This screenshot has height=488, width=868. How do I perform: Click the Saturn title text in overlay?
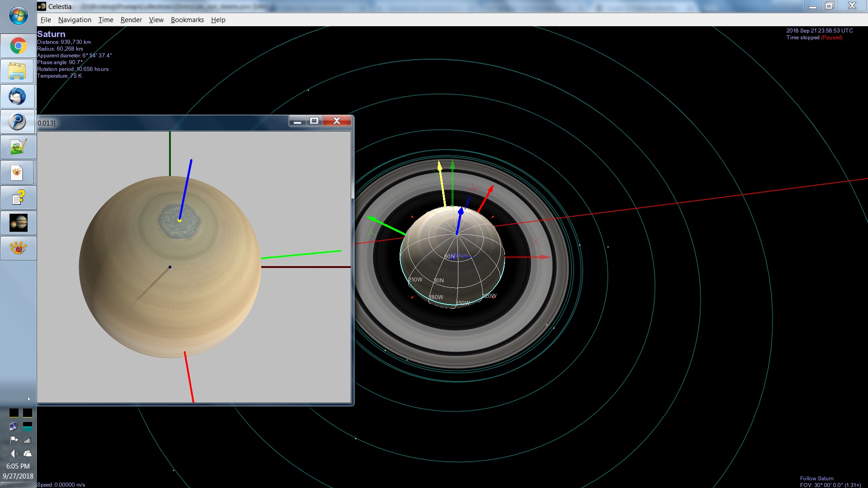pyautogui.click(x=51, y=34)
